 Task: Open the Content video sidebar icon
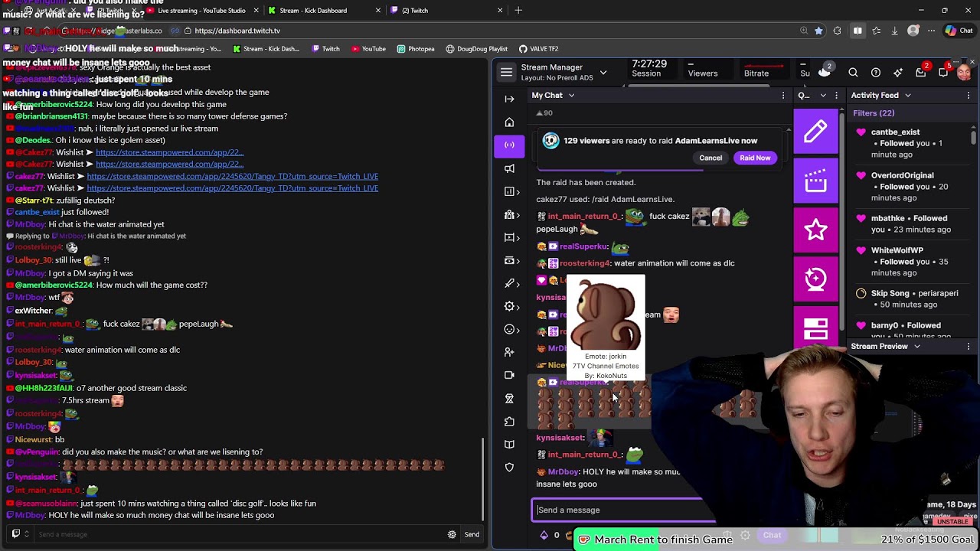point(512,238)
